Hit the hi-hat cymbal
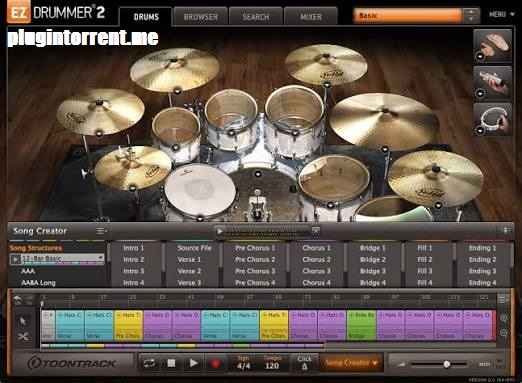The image size is (522, 383). [133, 167]
